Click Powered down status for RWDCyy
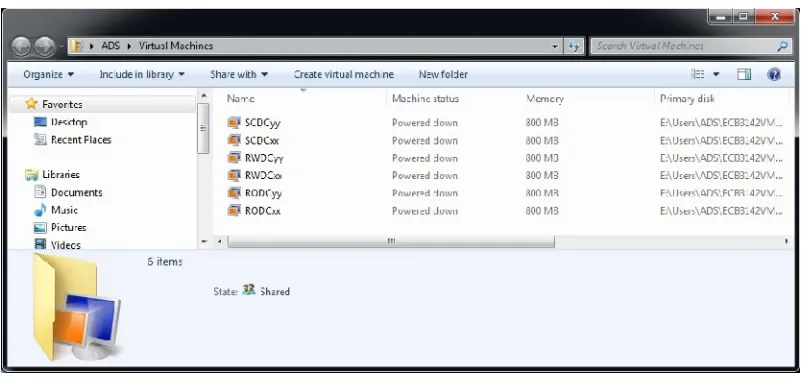 (425, 158)
